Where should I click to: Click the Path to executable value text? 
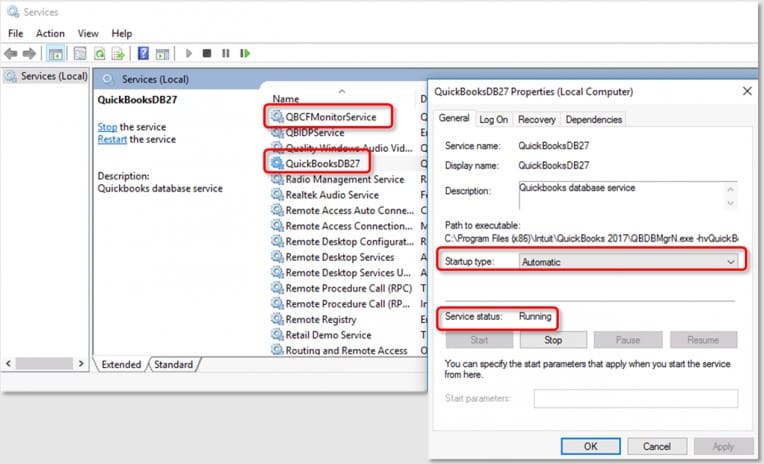pyautogui.click(x=591, y=238)
